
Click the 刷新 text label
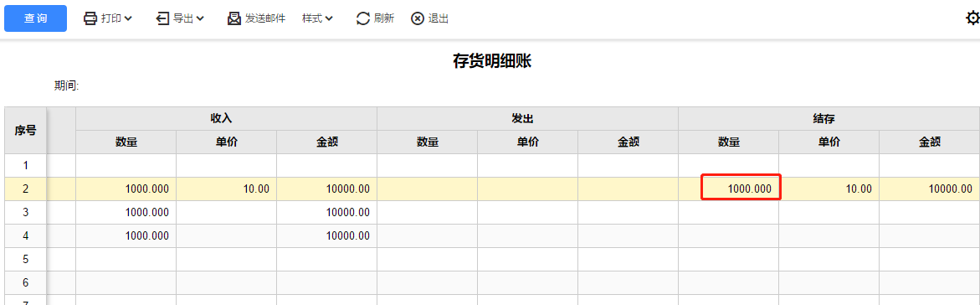click(384, 18)
